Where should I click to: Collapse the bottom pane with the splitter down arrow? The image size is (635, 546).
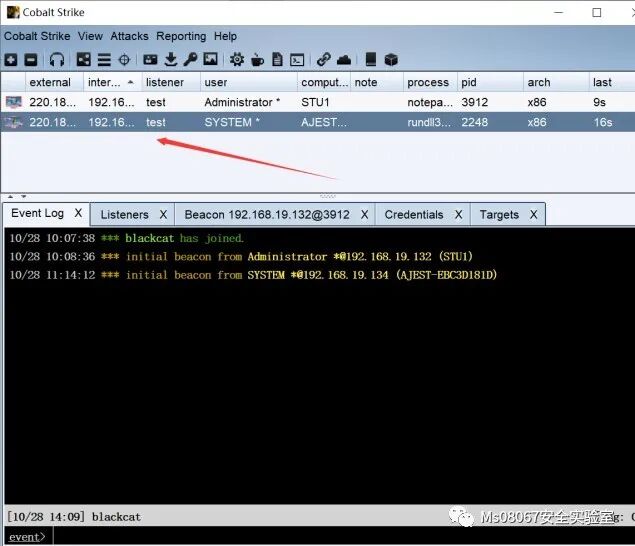23,196
